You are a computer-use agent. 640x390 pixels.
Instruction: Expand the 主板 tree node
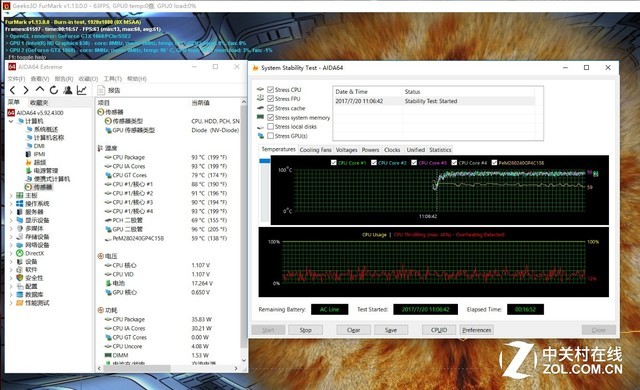[x=11, y=195]
